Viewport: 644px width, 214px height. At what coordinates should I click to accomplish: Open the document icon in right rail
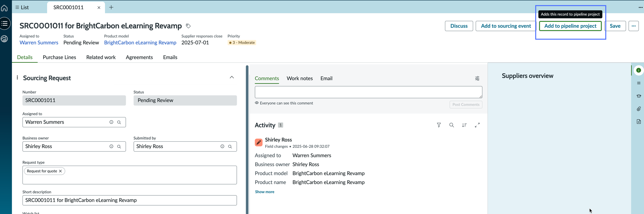[639, 122]
